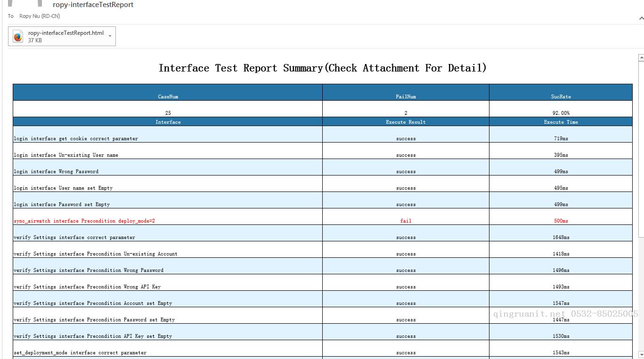The image size is (644, 359).
Task: Collapse the message header chevron
Action: pyautogui.click(x=641, y=18)
